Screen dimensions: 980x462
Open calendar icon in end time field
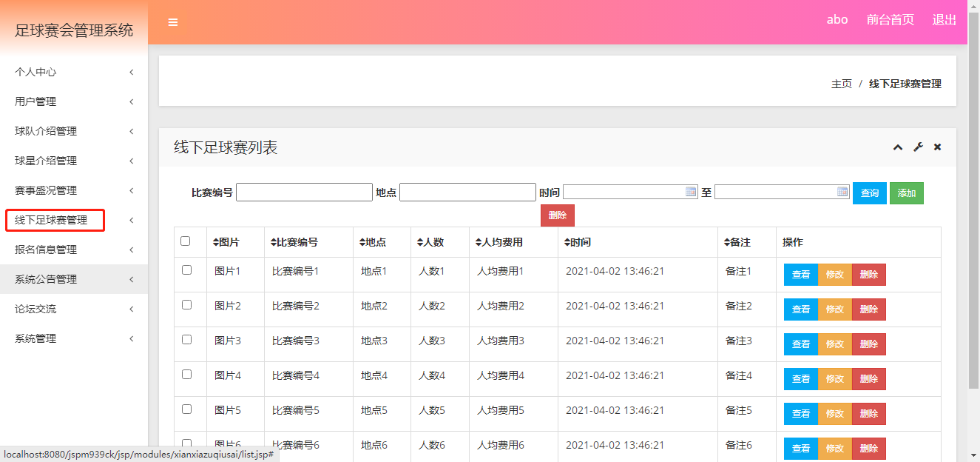coord(842,192)
